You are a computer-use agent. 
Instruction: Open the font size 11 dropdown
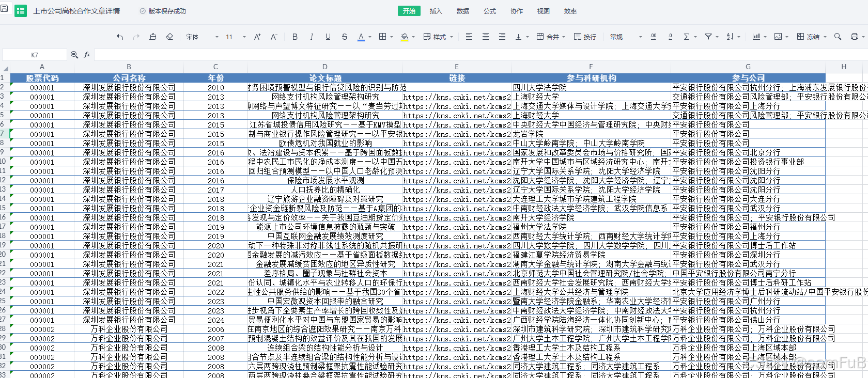point(236,37)
